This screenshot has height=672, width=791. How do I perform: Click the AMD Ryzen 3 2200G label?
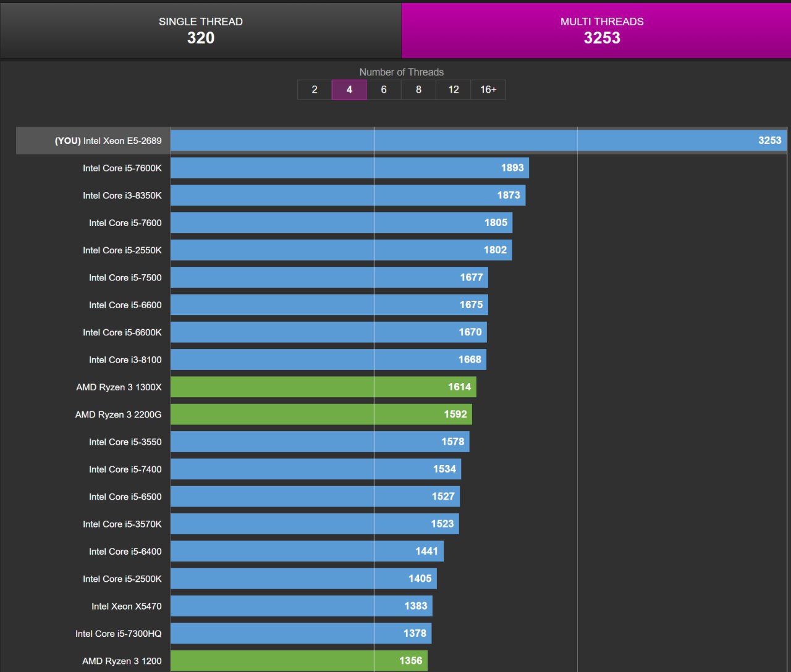click(x=119, y=414)
